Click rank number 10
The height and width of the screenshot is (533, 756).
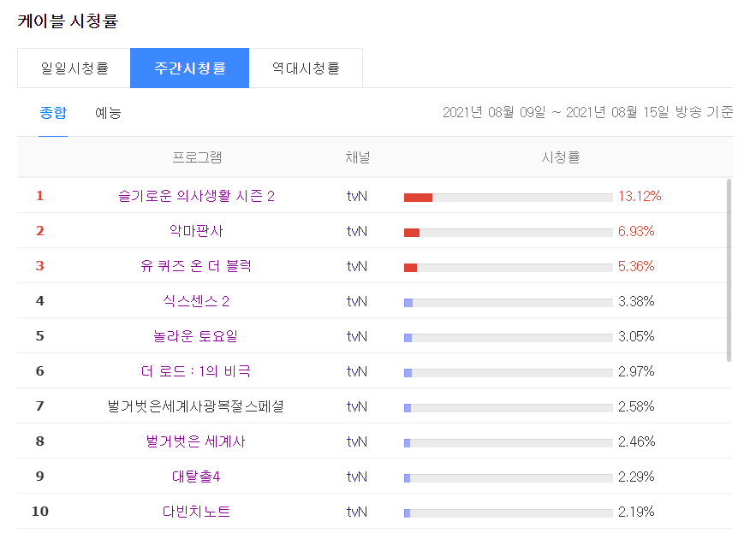40,512
